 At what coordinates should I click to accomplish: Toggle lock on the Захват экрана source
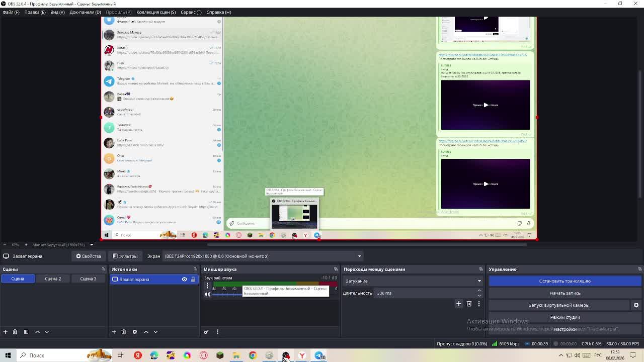click(x=193, y=280)
